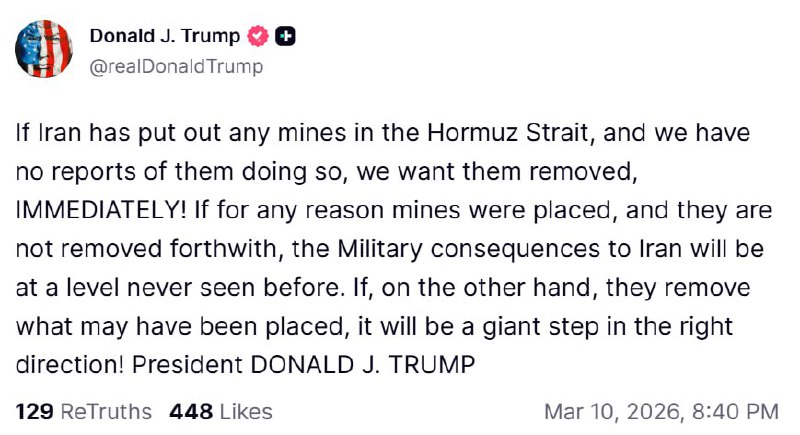Open Donald J. Trump's profile avatar
The height and width of the screenshot is (435, 800).
pos(45,50)
